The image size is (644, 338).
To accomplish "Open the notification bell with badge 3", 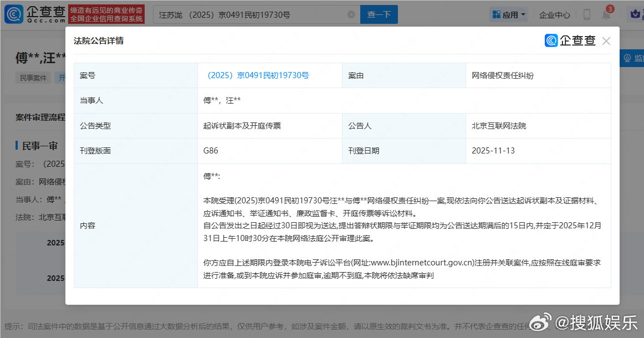I will coord(607,13).
